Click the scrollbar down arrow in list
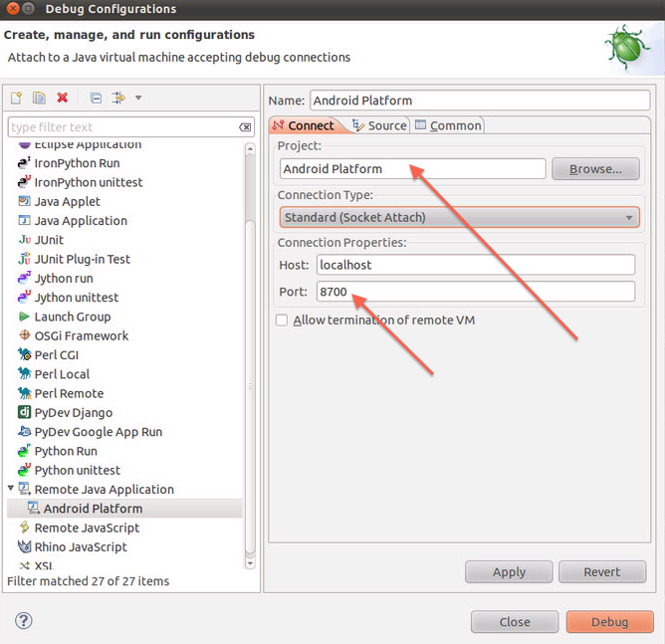 coord(250,563)
